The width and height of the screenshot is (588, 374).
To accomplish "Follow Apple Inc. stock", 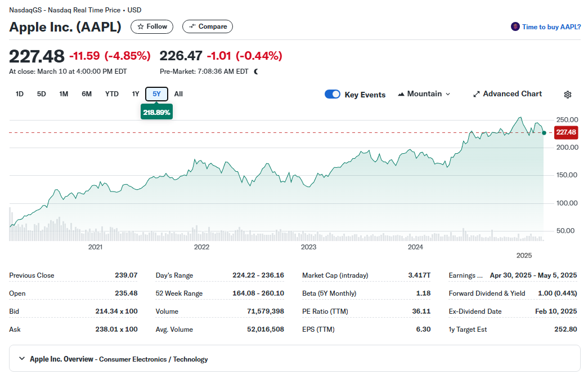I will click(x=152, y=26).
